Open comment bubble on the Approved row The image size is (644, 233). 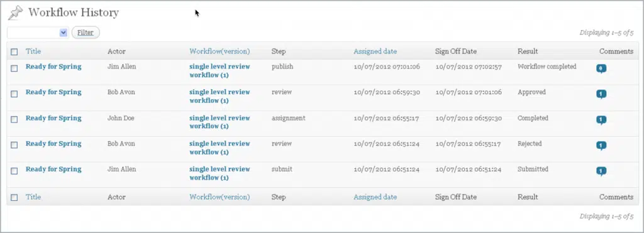601,95
